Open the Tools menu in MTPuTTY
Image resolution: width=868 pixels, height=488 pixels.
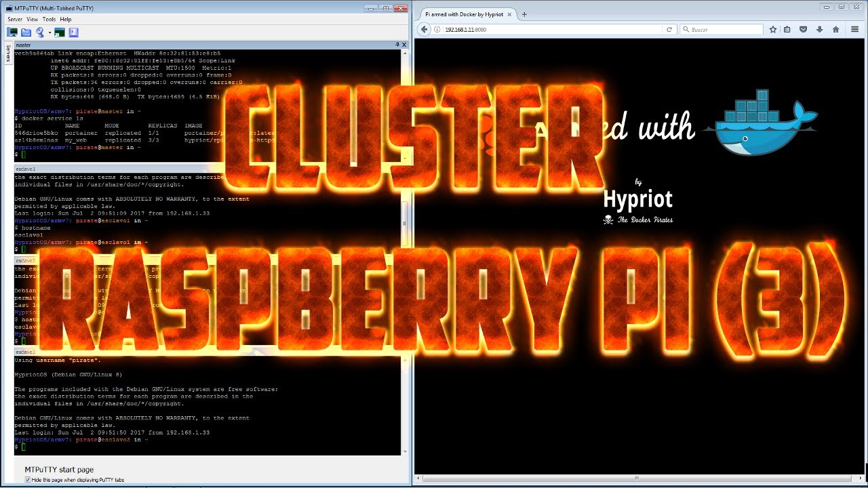click(x=49, y=20)
